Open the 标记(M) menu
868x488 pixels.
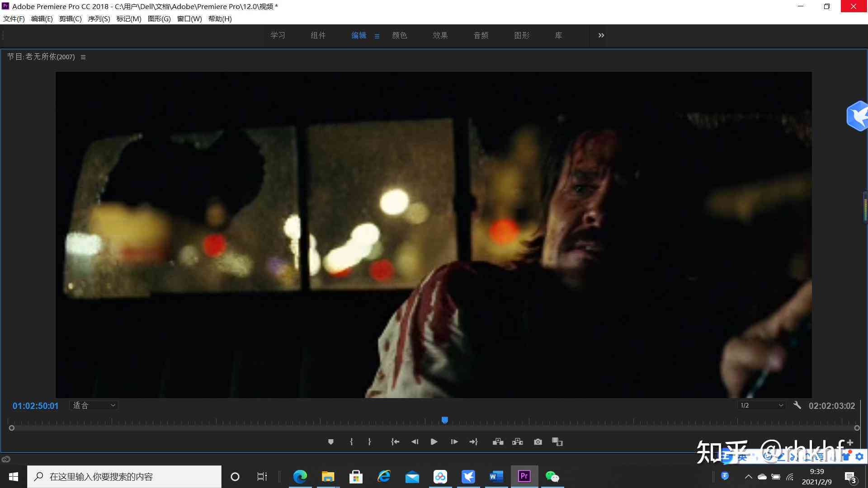129,19
